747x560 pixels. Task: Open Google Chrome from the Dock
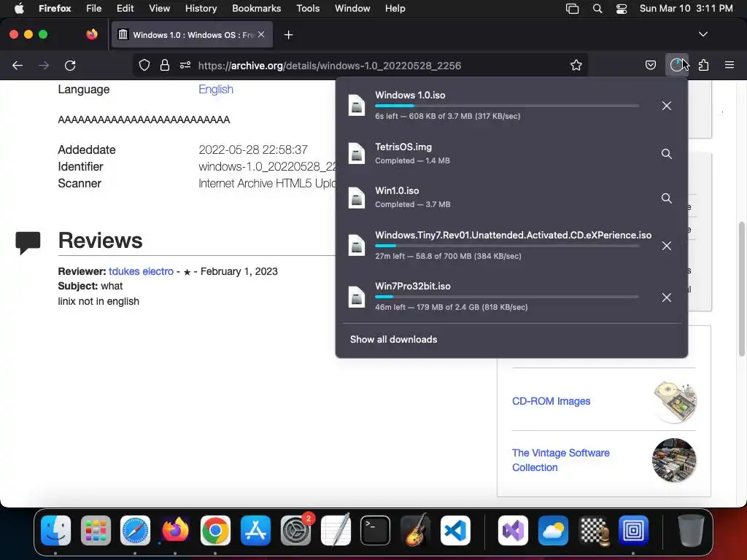(x=215, y=531)
